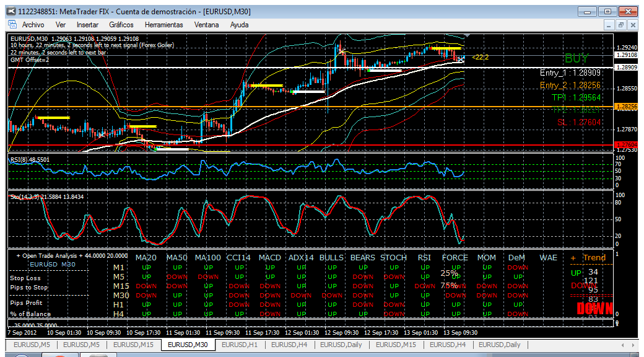Image resolution: width=644 pixels, height=357 pixels.
Task: Click the chart shift triangle marker at top
Action: (467, 36)
